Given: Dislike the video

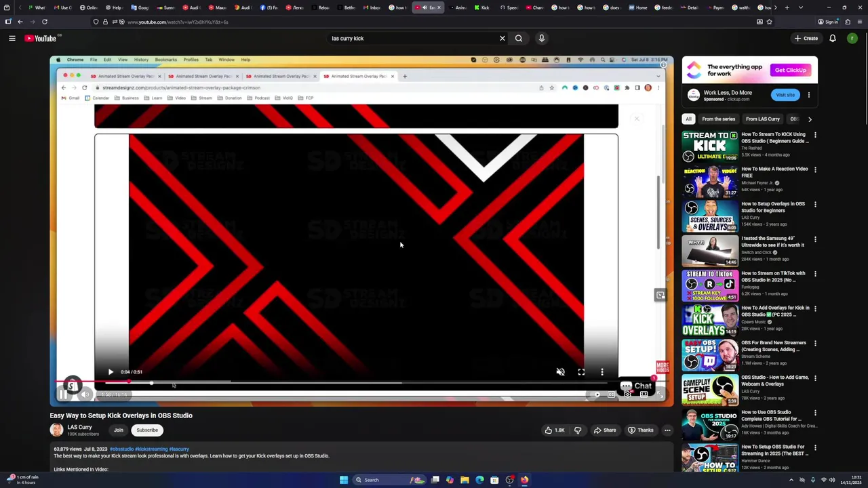Looking at the screenshot, I should 578,430.
